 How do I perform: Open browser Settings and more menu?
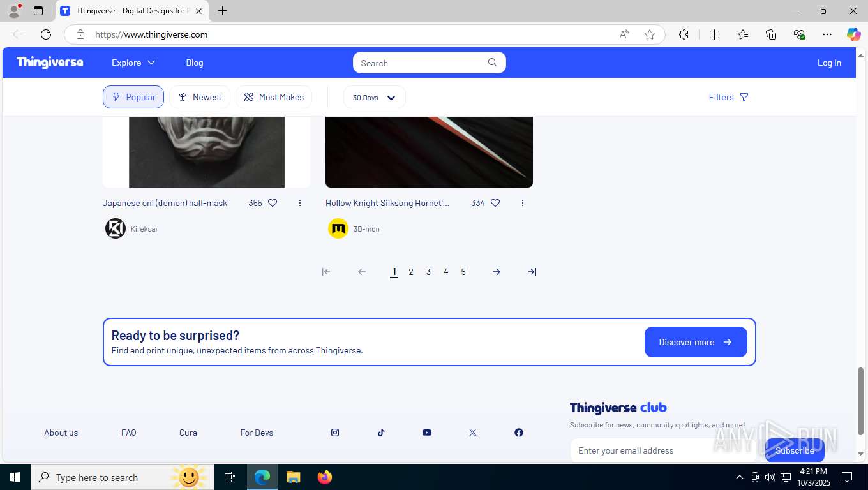827,34
